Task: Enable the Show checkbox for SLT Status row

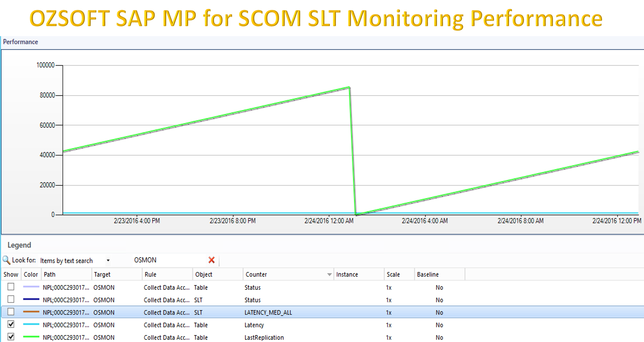Action: [11, 299]
